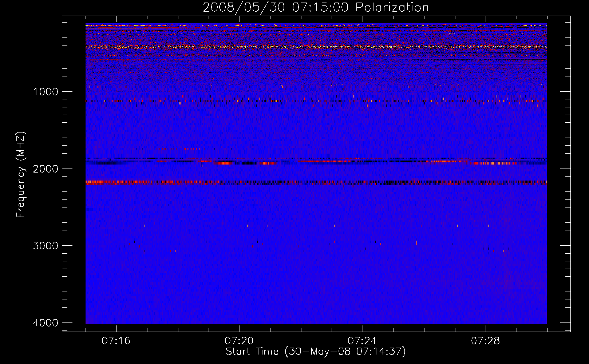Click the 07:24 time tick label
The image size is (589, 364).
click(363, 341)
